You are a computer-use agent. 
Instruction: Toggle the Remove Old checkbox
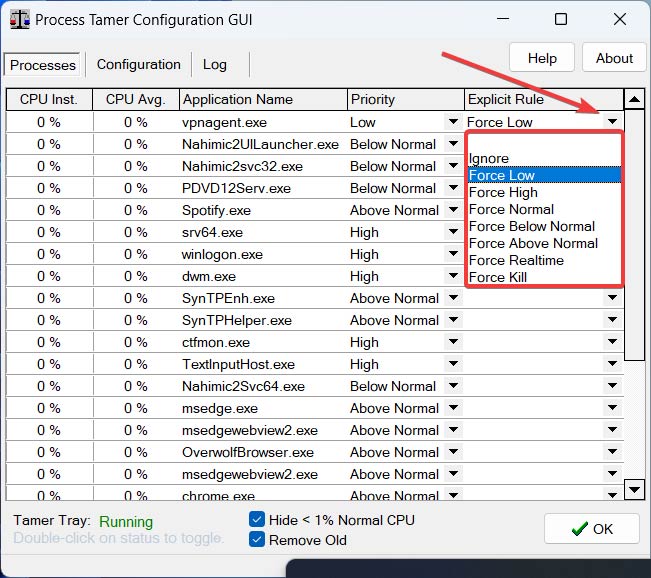[257, 539]
